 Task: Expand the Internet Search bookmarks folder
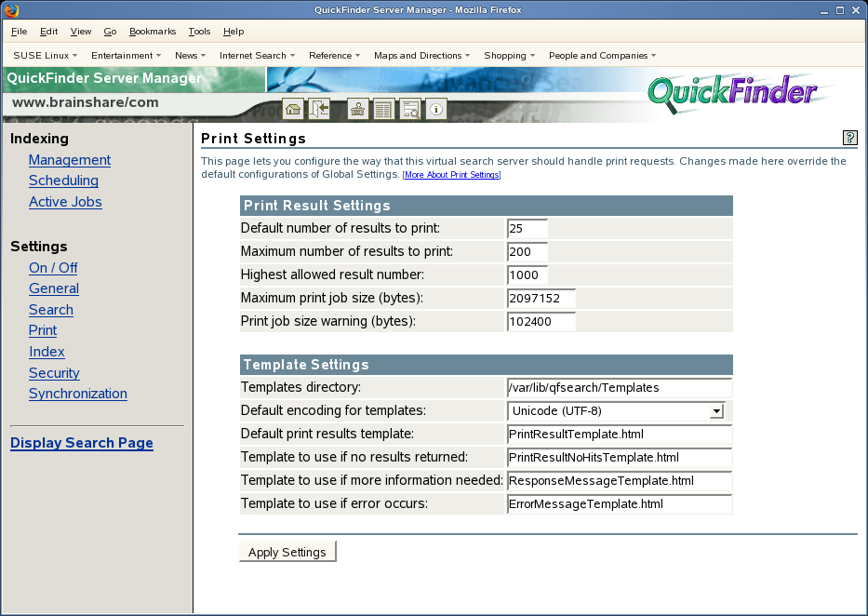(x=258, y=55)
